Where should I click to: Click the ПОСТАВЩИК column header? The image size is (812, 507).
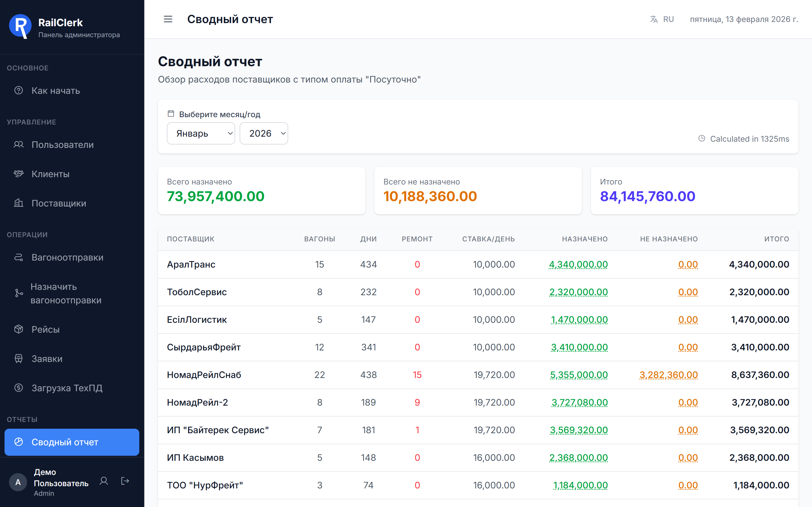(191, 239)
